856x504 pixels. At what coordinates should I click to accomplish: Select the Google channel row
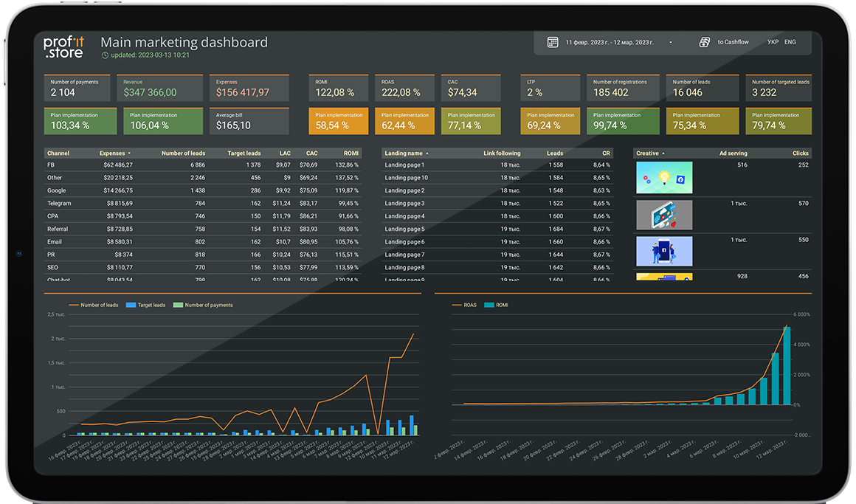[56, 190]
